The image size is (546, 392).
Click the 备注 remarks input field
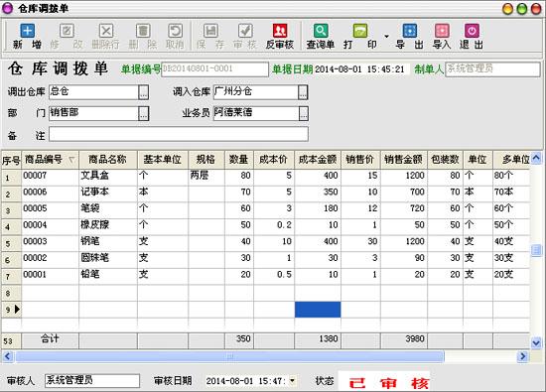click(179, 134)
